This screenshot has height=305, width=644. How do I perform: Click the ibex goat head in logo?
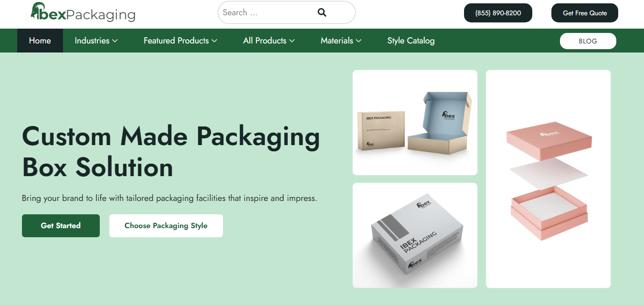click(37, 11)
